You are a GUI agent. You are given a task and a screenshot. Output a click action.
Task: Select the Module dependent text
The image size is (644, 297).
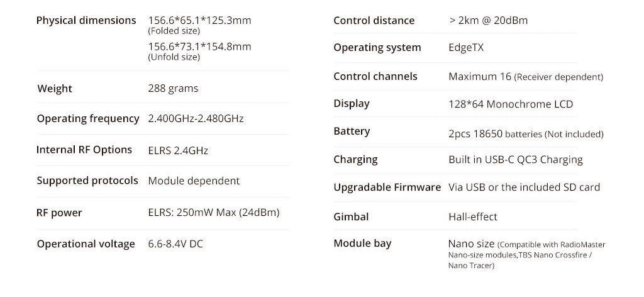coord(194,181)
